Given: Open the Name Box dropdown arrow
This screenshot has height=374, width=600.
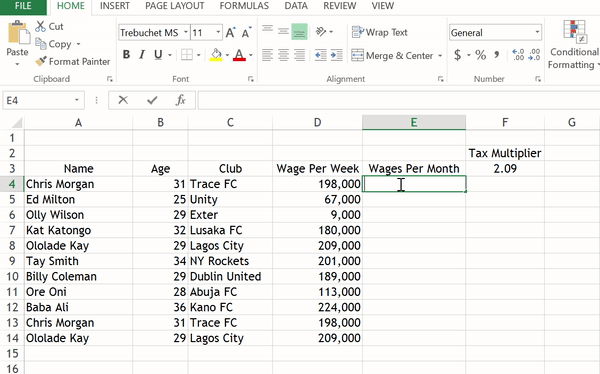Looking at the screenshot, I should pyautogui.click(x=77, y=100).
